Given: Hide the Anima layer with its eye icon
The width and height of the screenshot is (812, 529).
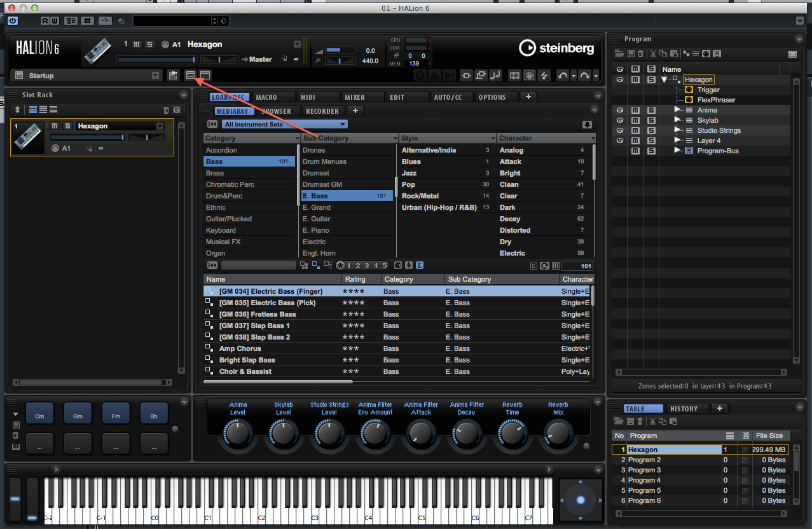Looking at the screenshot, I should click(620, 110).
